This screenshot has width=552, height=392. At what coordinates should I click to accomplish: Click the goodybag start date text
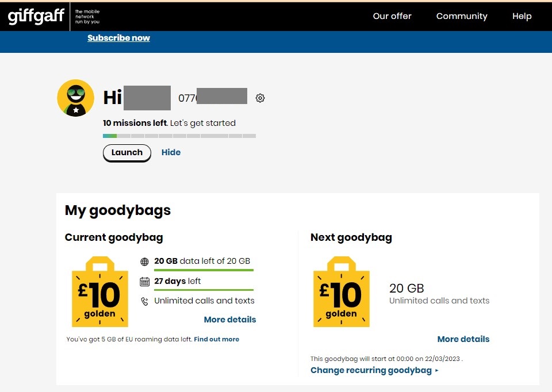(386, 359)
